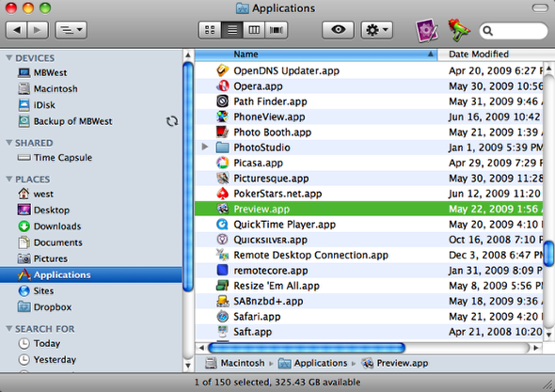This screenshot has height=392, width=555.
Task: Select the Saft.app icon
Action: tap(222, 332)
